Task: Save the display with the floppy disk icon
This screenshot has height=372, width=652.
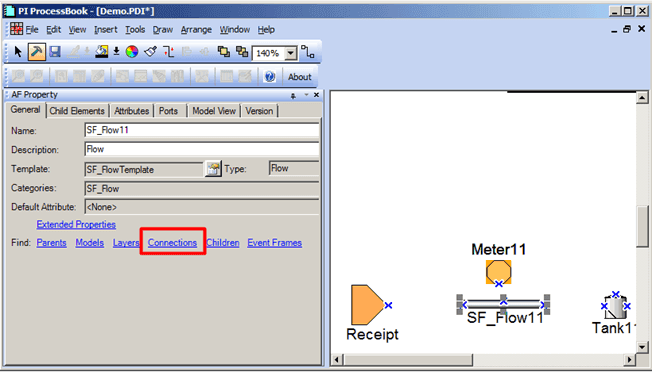Action: click(55, 52)
